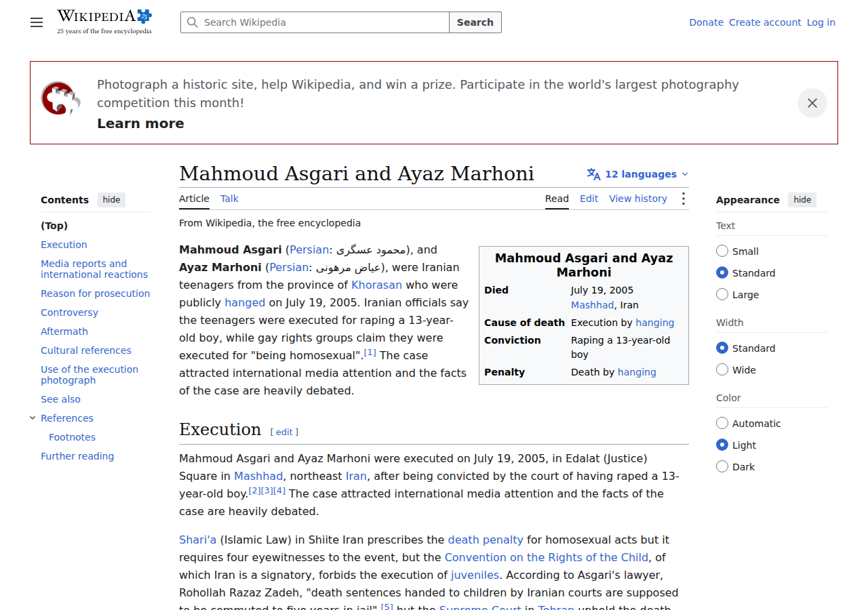Click the Wiki Loves Monuments banner logo
The width and height of the screenshot is (868, 610).
tap(61, 99)
